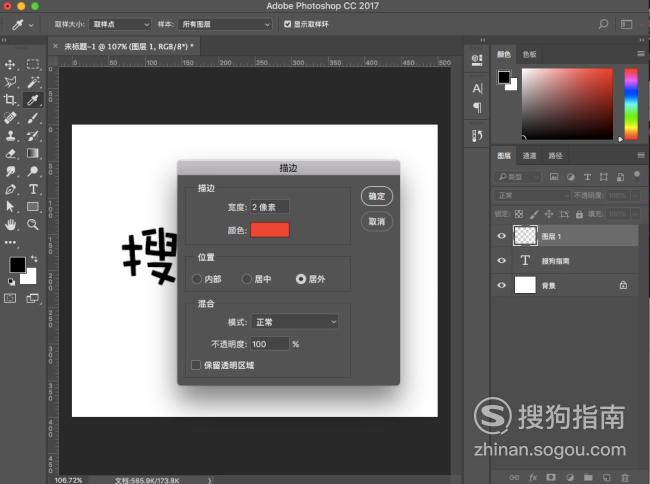Select the Eyedropper tool in toolbox
The image size is (650, 484).
coord(33,99)
